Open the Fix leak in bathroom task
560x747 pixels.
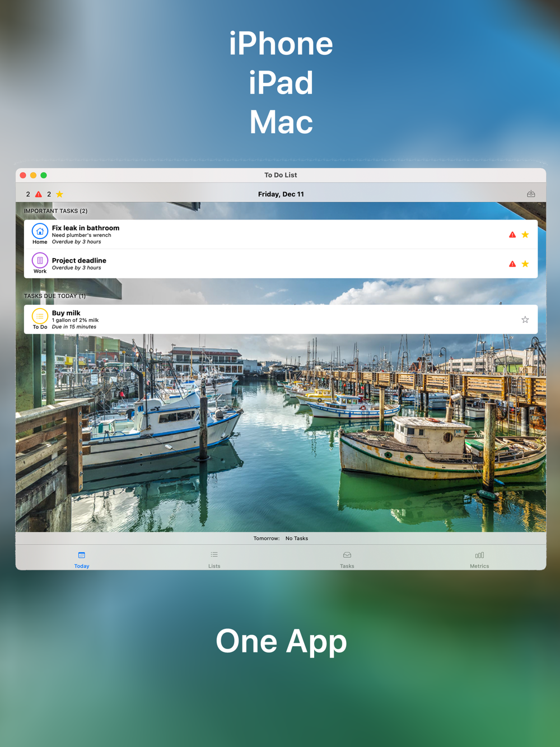tap(281, 235)
